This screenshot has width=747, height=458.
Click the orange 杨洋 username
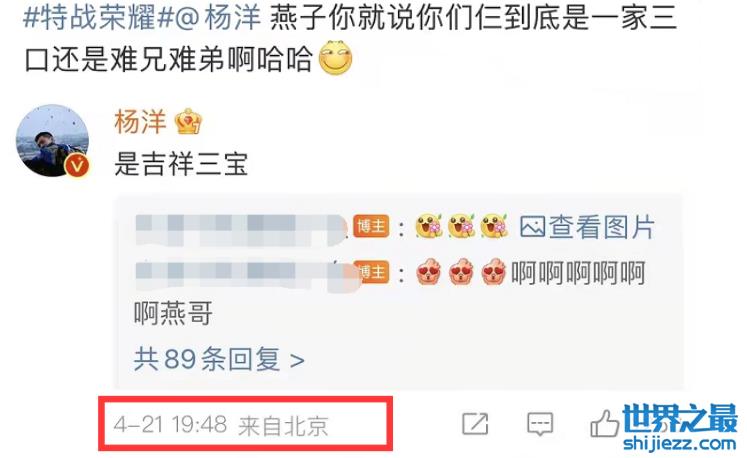coord(140,122)
